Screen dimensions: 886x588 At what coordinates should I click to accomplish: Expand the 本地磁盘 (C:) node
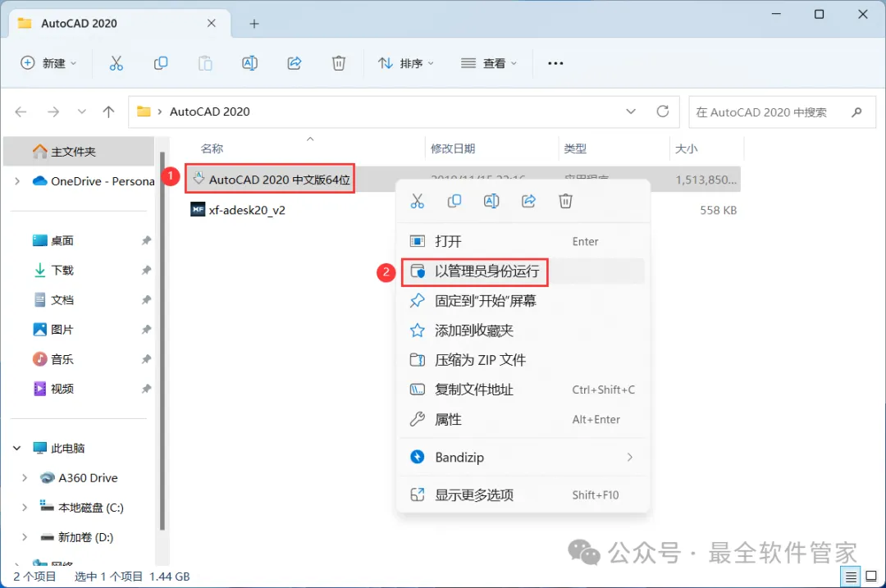(x=25, y=508)
